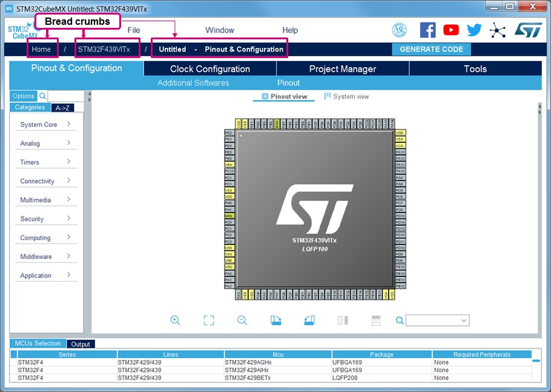Viewport: 551px width, 392px height.
Task: Click the ST community network icon
Action: click(x=498, y=30)
